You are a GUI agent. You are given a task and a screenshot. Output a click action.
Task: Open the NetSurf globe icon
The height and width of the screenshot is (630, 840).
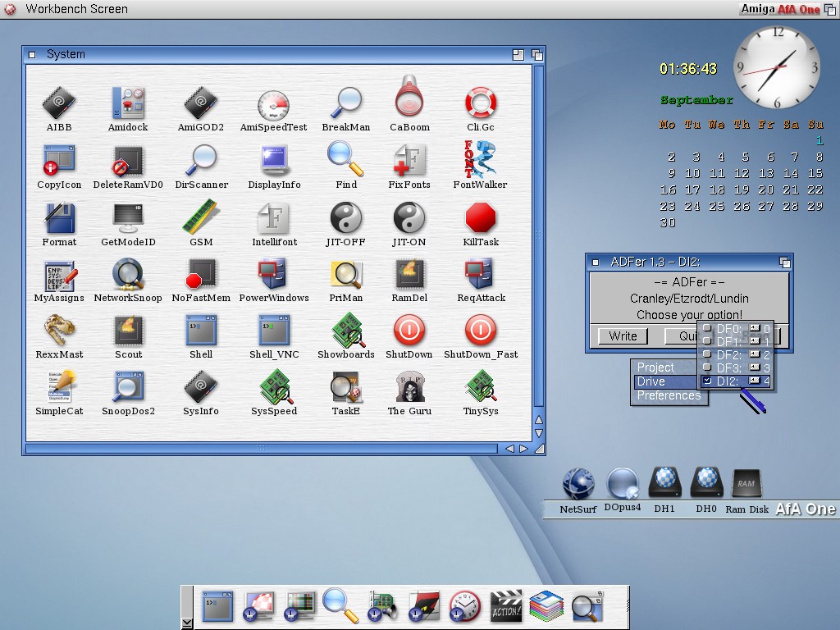pyautogui.click(x=578, y=484)
